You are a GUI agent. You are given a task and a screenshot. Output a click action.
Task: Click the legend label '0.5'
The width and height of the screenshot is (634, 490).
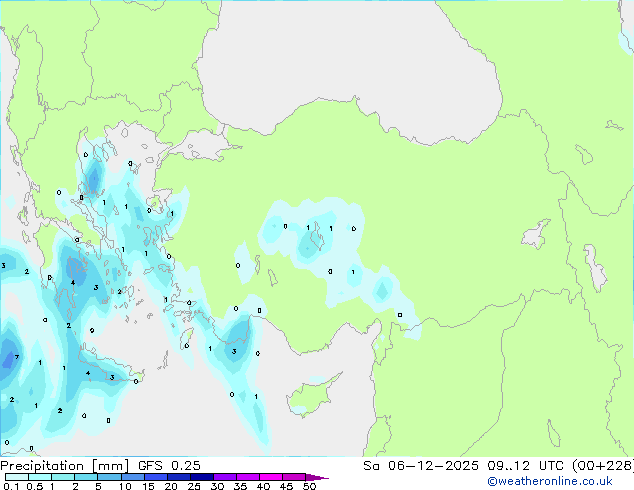[35, 486]
